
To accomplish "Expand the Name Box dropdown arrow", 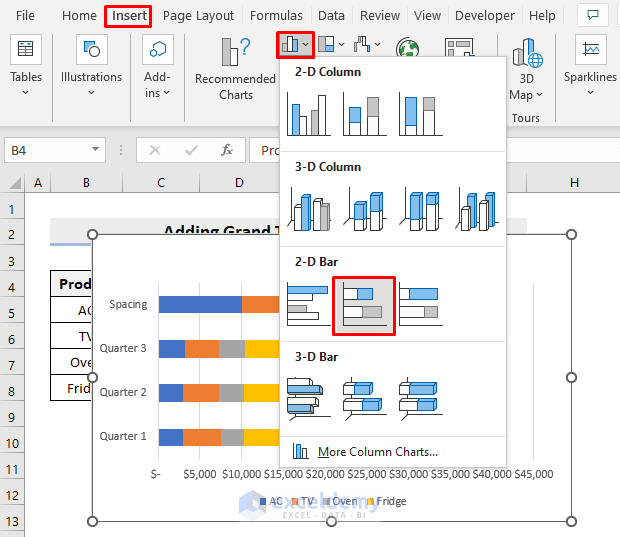I will [x=95, y=149].
